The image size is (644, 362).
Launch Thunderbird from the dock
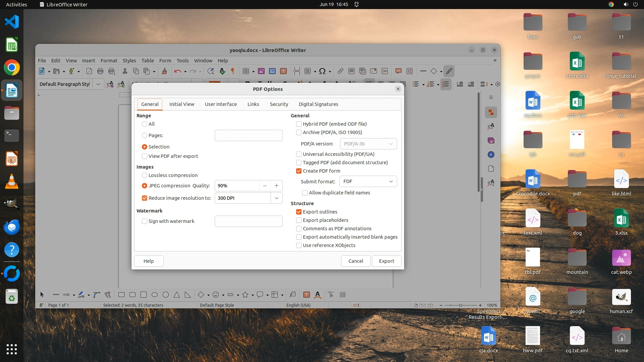tap(12, 227)
